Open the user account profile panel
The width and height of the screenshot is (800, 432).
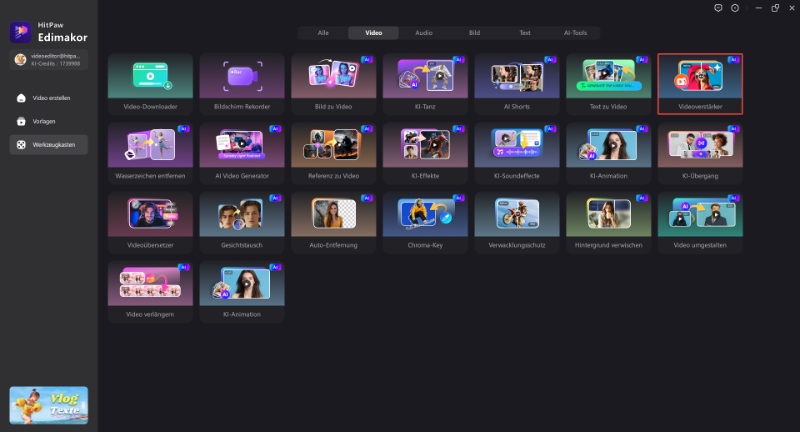tap(50, 61)
